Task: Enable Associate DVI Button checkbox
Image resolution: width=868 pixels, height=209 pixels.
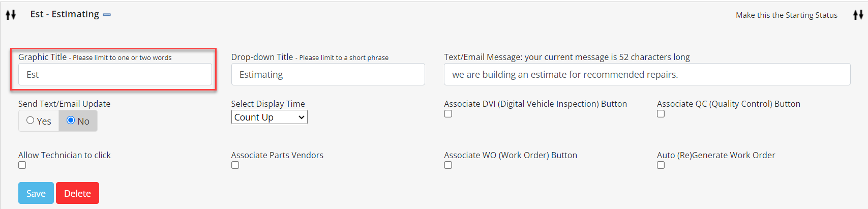Action: coord(448,114)
